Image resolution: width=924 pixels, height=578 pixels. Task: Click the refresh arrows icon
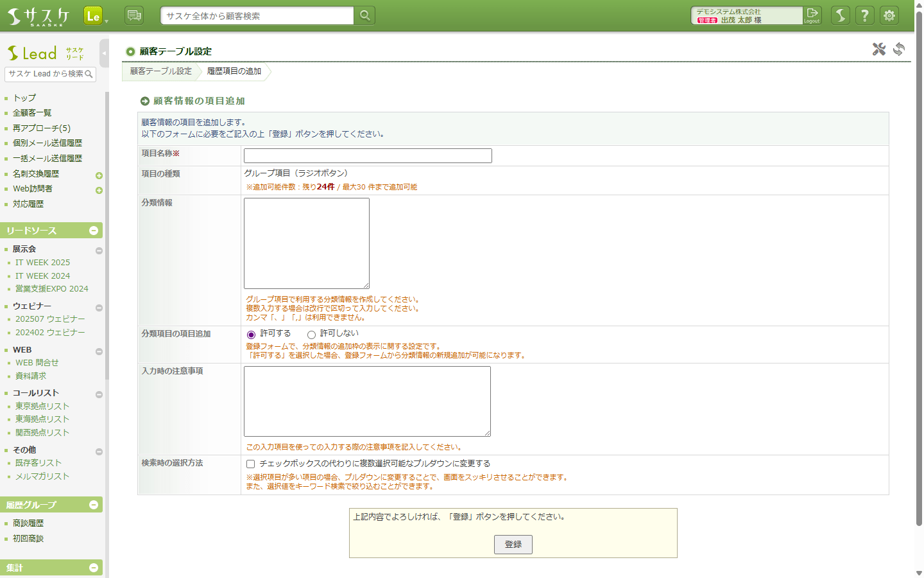point(899,49)
